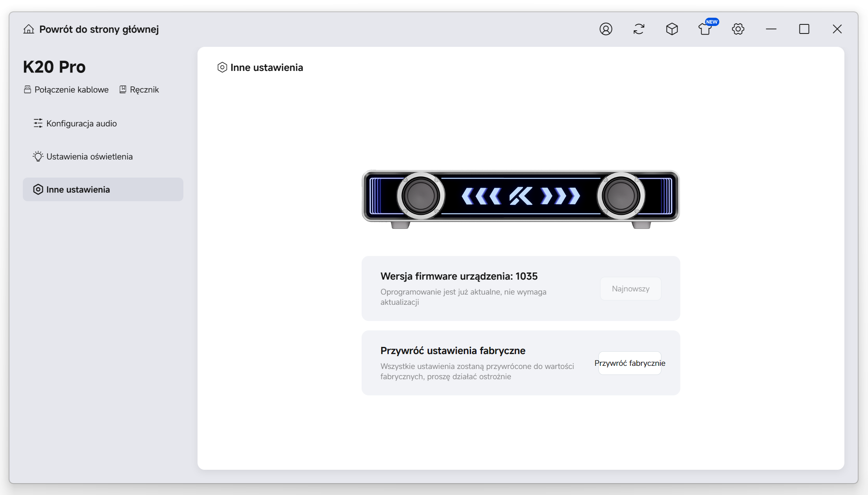Click the firmware up-to-date description text

click(464, 297)
